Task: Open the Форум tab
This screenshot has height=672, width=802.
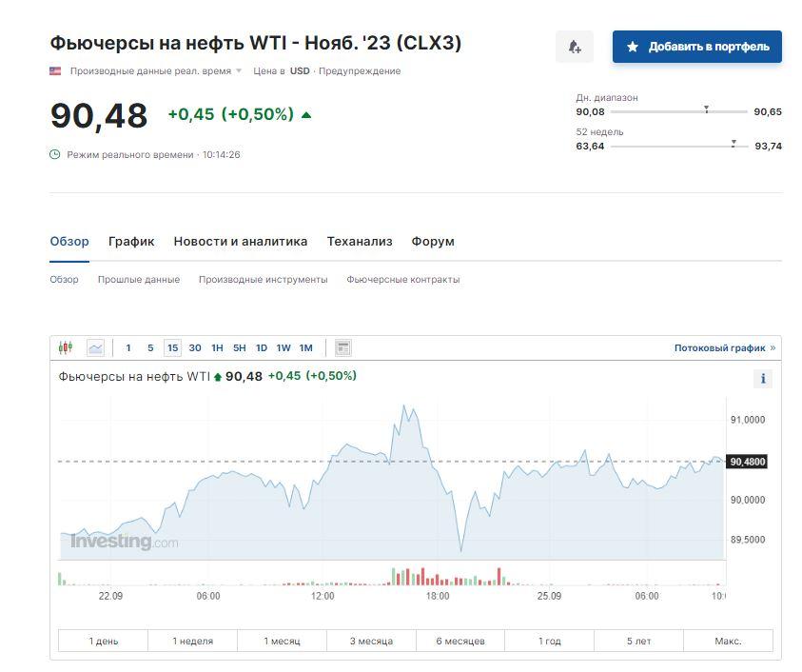Action: [x=433, y=241]
